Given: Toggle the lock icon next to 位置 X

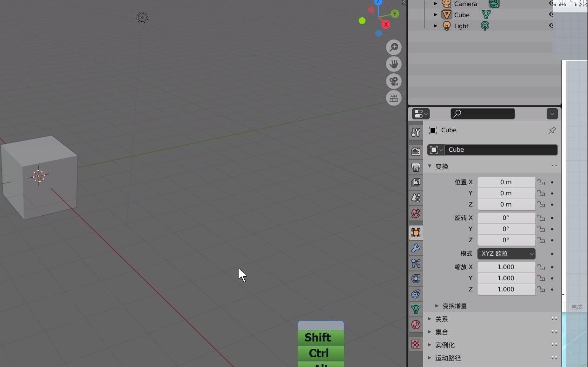Looking at the screenshot, I should 541,182.
